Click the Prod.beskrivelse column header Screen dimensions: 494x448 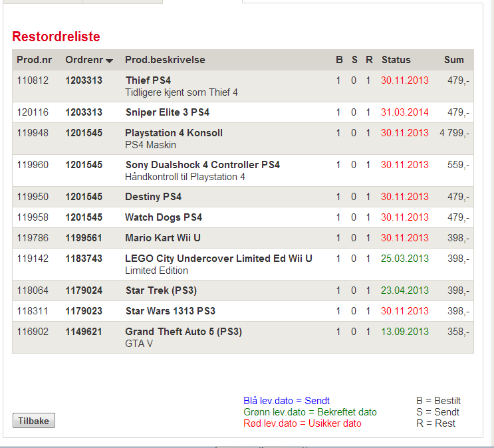165,60
